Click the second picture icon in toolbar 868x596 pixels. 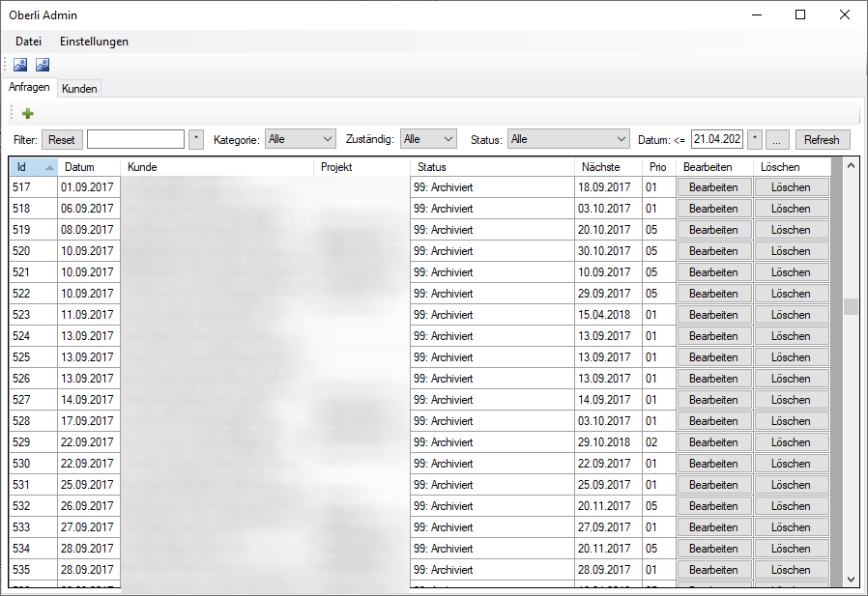[x=43, y=65]
